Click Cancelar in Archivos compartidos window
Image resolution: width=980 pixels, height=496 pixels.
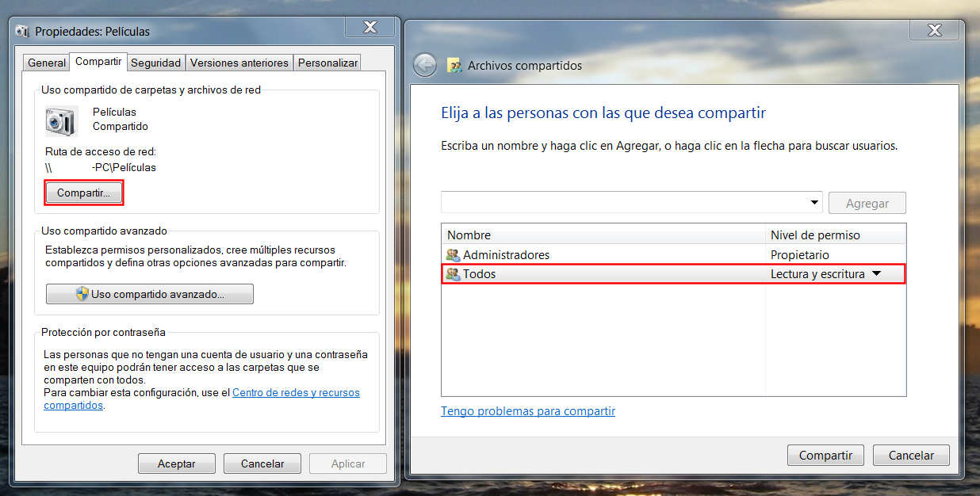pos(911,455)
